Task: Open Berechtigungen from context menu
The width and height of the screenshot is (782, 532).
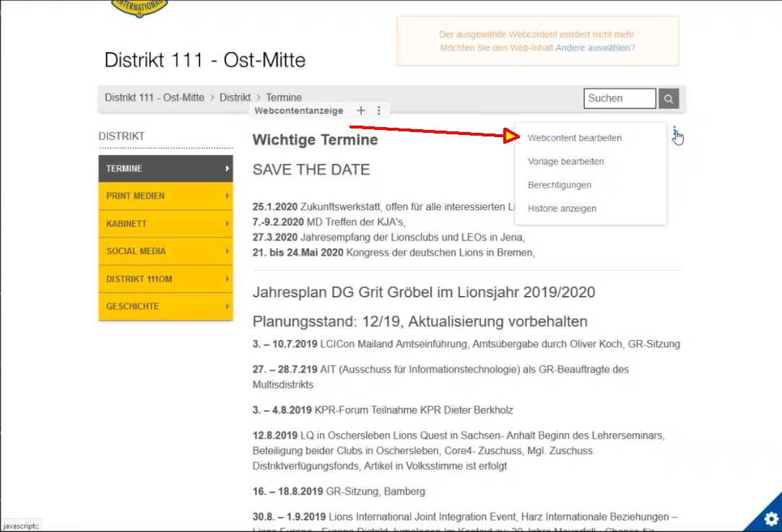Action: pos(559,186)
